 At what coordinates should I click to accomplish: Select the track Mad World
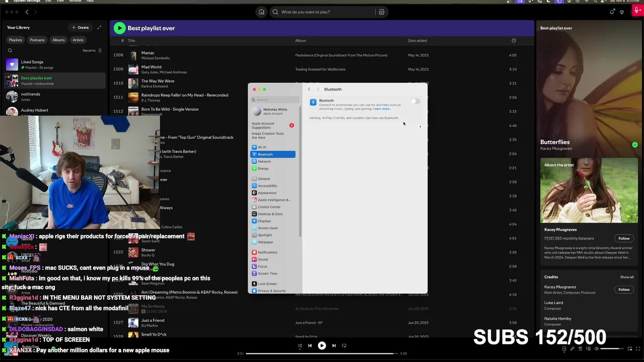click(x=151, y=67)
